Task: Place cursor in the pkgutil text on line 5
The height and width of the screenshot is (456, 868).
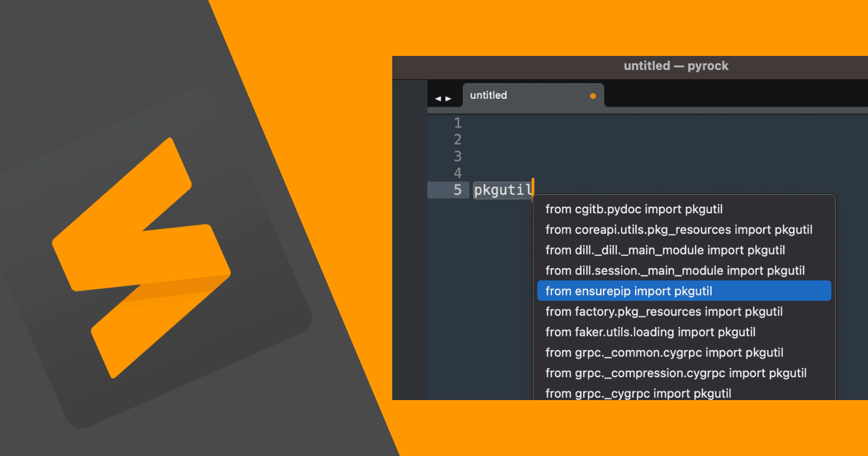Action: (502, 190)
